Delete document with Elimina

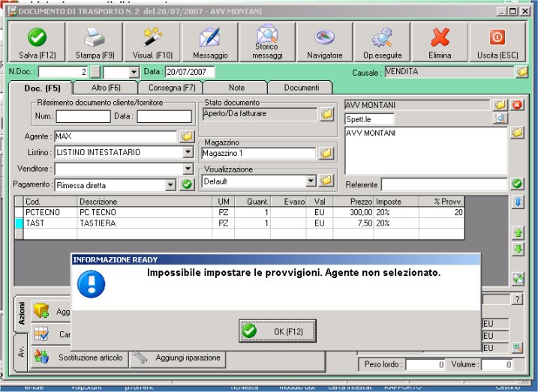[440, 43]
